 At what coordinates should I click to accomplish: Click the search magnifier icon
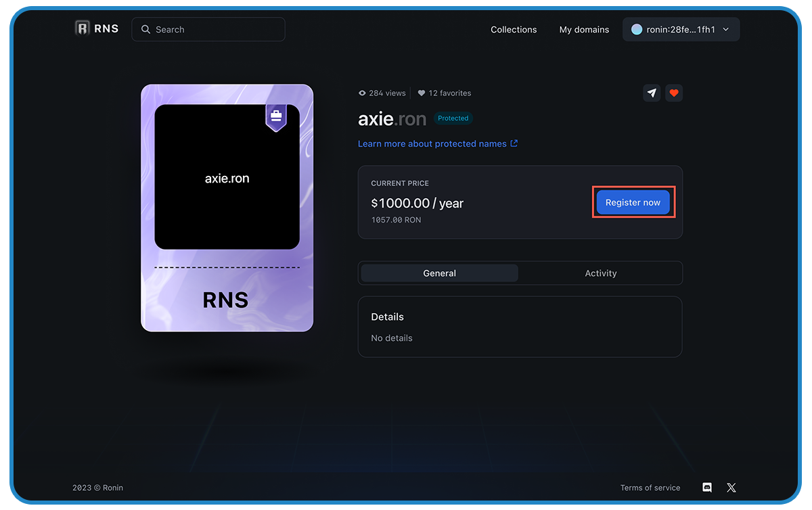click(145, 30)
